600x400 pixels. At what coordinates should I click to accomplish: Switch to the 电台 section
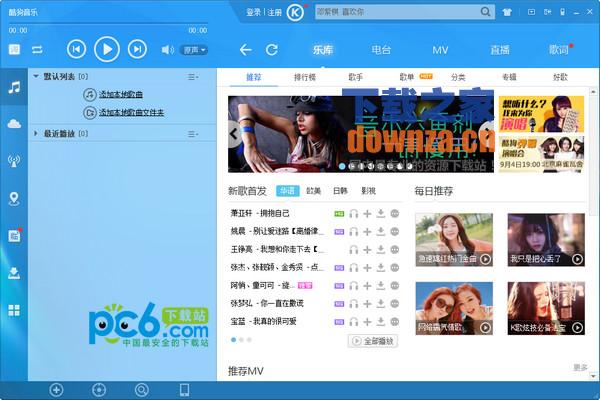[x=381, y=50]
